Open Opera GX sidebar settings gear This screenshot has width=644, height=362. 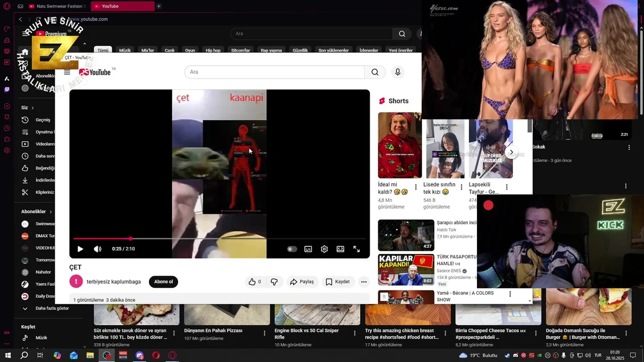click(x=7, y=150)
